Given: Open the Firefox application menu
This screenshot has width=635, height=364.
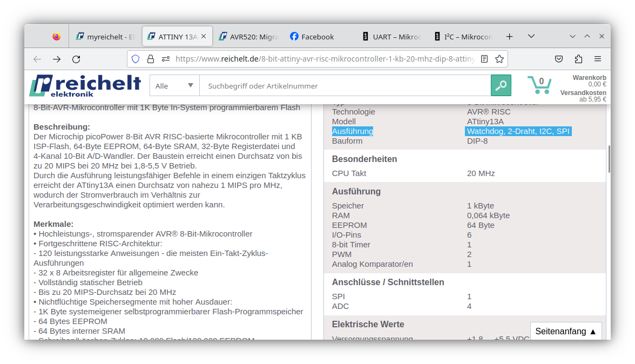Looking at the screenshot, I should tap(597, 59).
